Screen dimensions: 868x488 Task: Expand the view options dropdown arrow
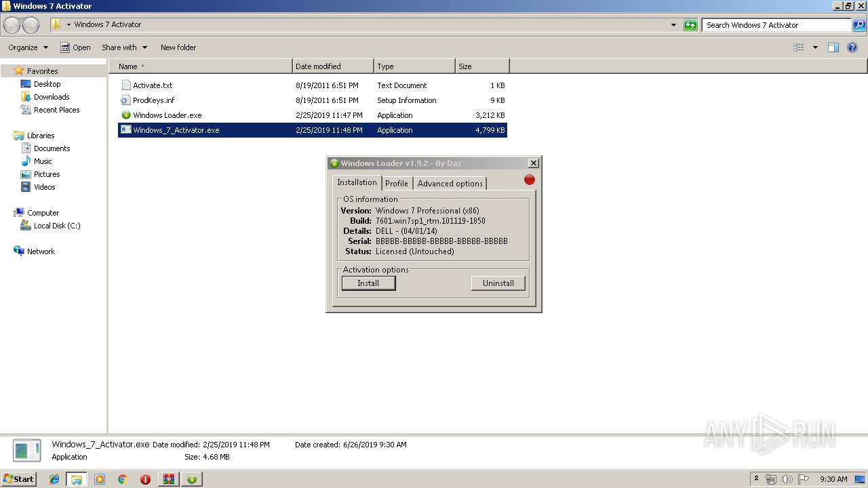[x=815, y=47]
